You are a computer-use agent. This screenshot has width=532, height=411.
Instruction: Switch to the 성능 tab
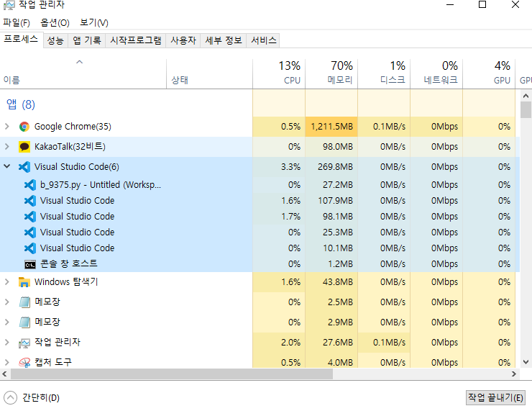(55, 41)
